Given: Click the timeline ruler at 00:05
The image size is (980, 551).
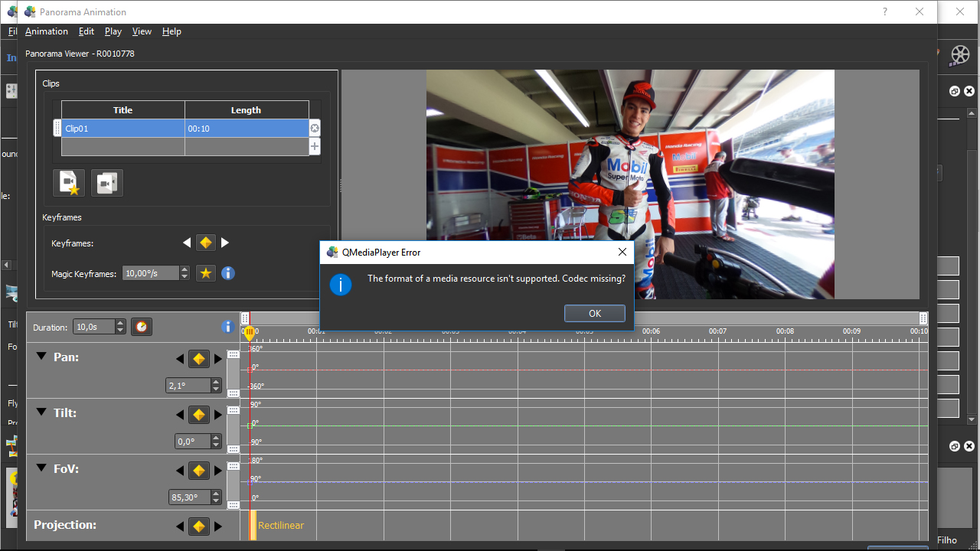Looking at the screenshot, I should tap(584, 331).
